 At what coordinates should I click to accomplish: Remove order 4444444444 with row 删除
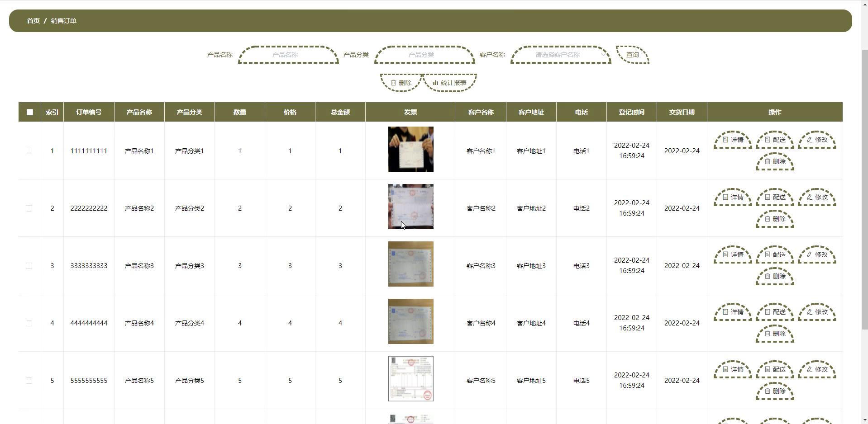click(775, 334)
